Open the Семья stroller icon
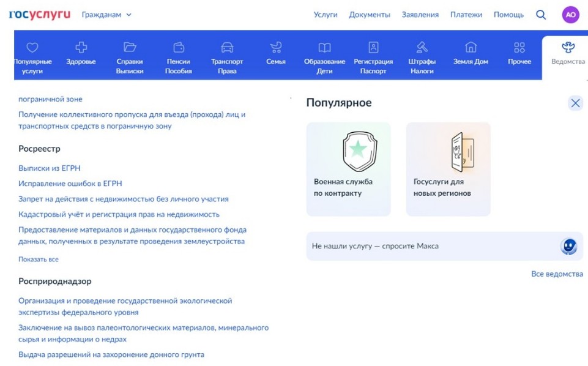588x366 pixels. click(276, 48)
